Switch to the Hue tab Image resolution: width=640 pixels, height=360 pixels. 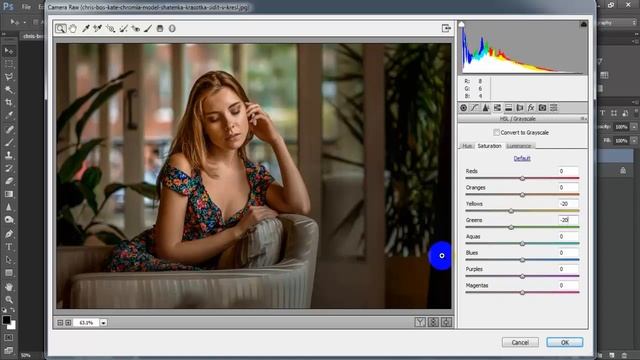point(467,146)
